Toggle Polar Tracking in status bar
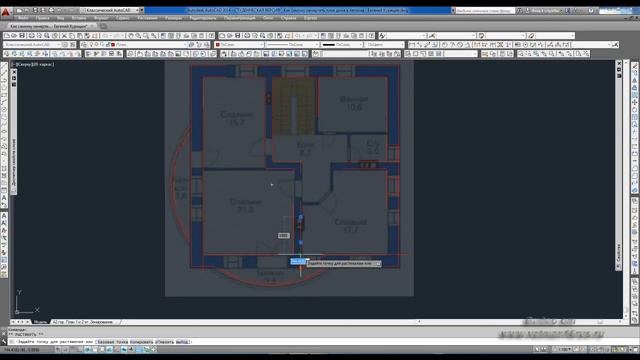This screenshot has height=360, width=640. 87,349
